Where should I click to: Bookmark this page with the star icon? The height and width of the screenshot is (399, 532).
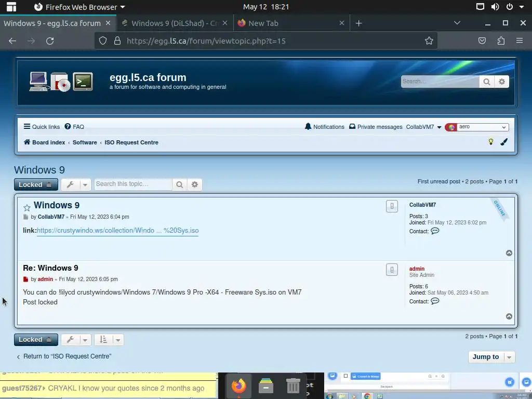tap(429, 41)
